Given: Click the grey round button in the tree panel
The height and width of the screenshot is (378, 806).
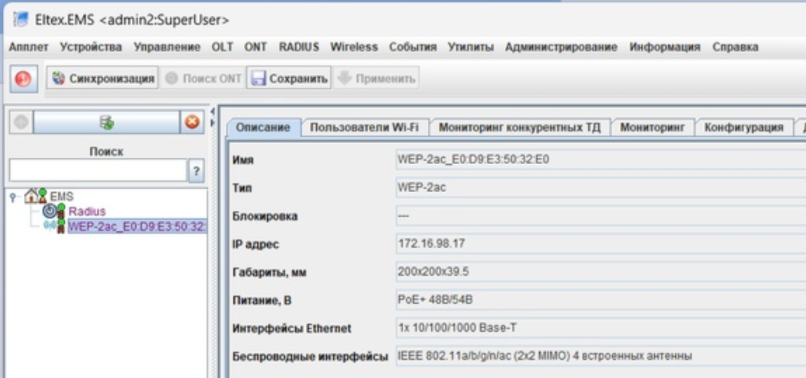Looking at the screenshot, I should tap(21, 122).
